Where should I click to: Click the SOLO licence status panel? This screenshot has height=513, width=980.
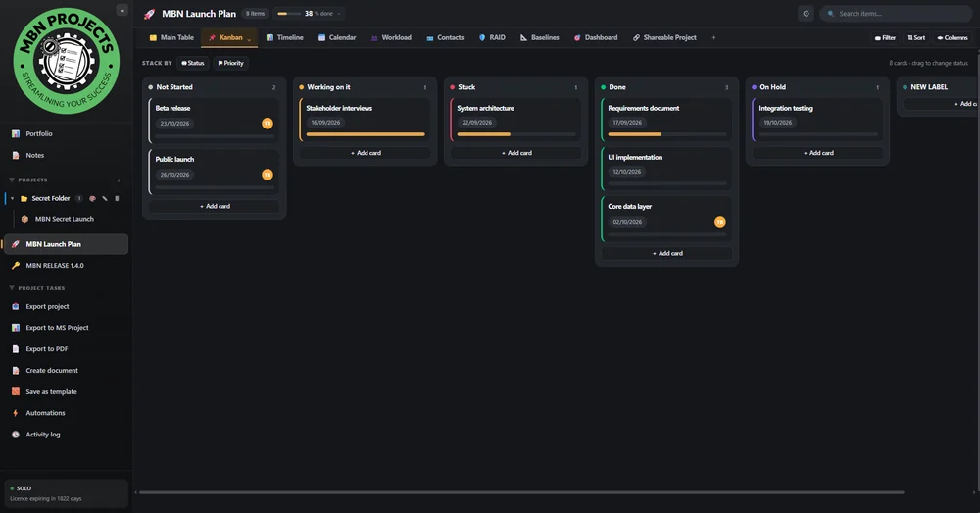(66, 493)
